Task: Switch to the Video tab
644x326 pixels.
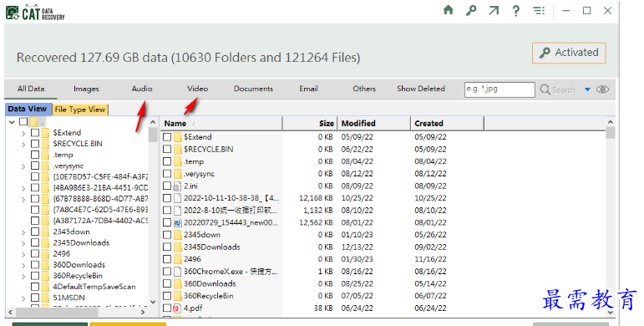Action: tap(198, 89)
